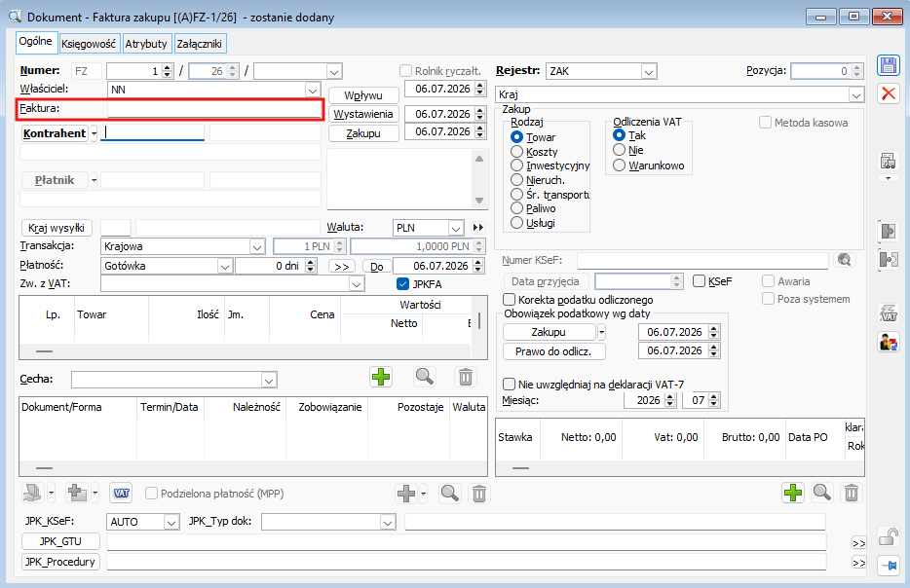The width and height of the screenshot is (910, 588).
Task: Click the trash icon below the payments table
Action: click(x=478, y=494)
